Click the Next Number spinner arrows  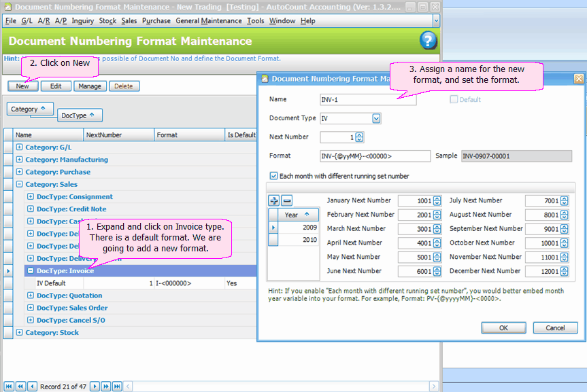click(359, 137)
